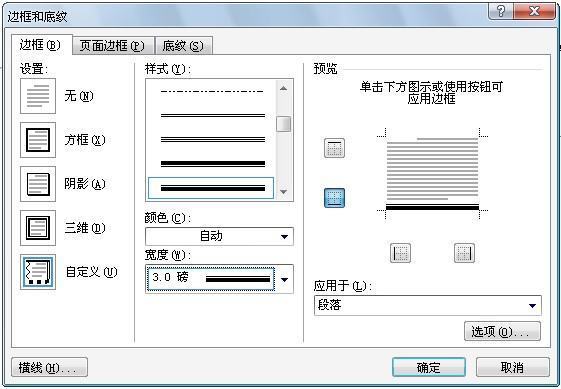Close the 边框和底纹 dialog
This screenshot has height=389, width=561.
[x=535, y=11]
